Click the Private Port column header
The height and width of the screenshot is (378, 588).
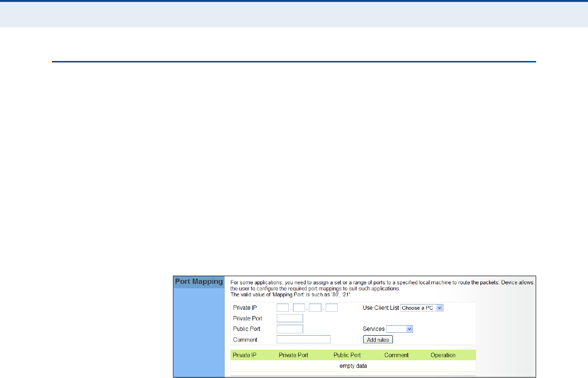(x=294, y=355)
